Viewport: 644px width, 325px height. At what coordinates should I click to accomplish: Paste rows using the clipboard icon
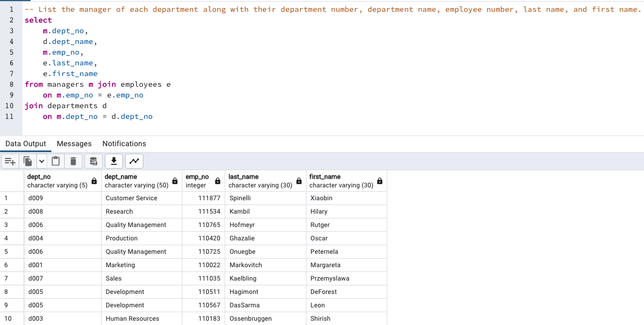(56, 161)
